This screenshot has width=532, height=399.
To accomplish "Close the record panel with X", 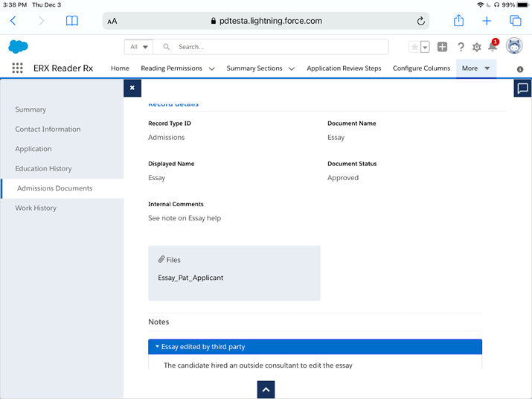I will [x=132, y=88].
